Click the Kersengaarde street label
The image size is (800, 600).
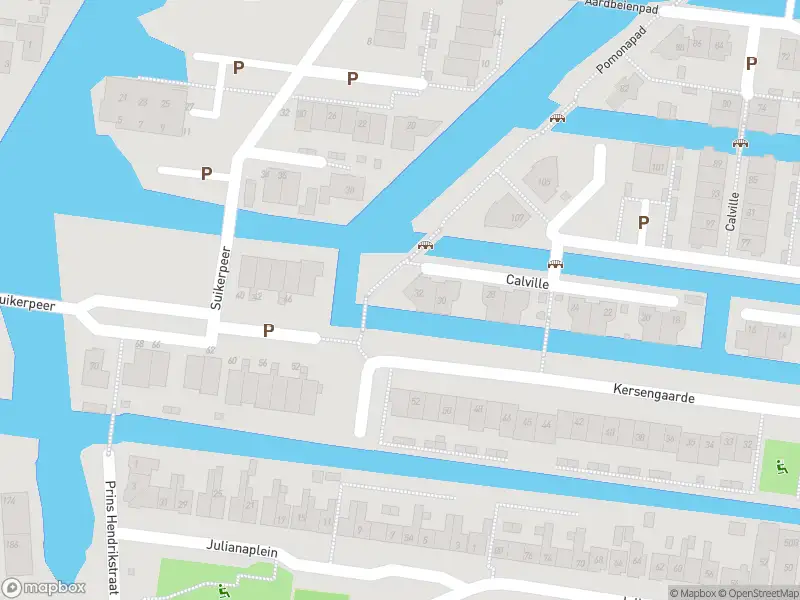654,393
